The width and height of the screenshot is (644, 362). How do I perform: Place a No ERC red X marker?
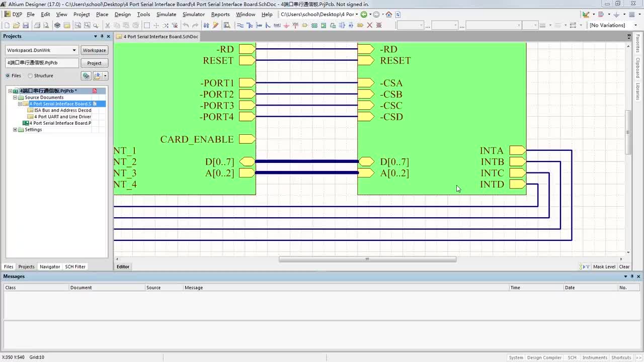369,25
